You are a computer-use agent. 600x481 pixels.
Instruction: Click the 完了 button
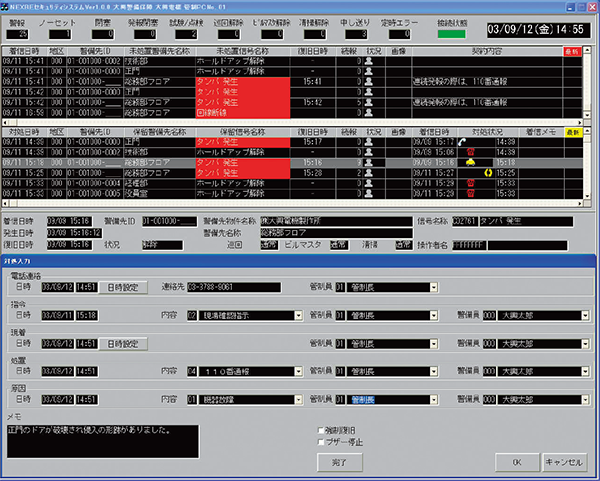(x=339, y=463)
